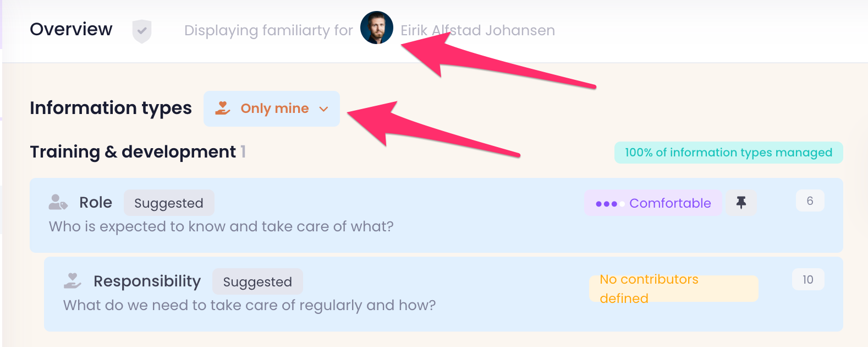Expand filter via chevron next to Only mine
Image resolution: width=868 pixels, height=347 pixels.
pyautogui.click(x=324, y=109)
